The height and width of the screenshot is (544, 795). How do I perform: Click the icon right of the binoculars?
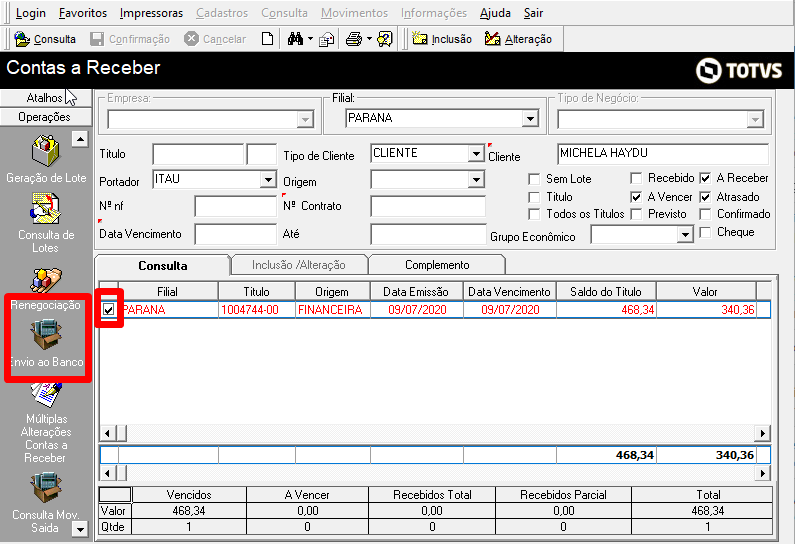pyautogui.click(x=327, y=39)
